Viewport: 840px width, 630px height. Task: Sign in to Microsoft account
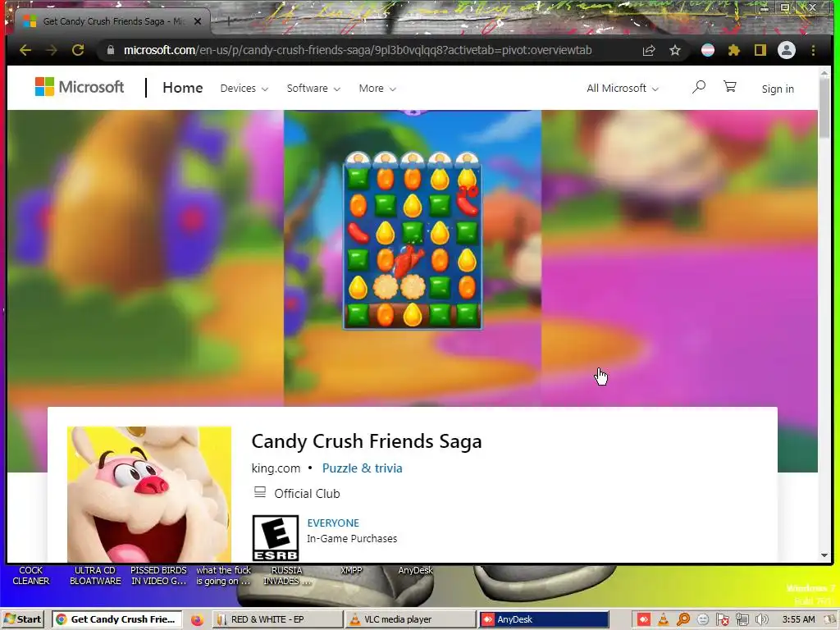(x=778, y=89)
